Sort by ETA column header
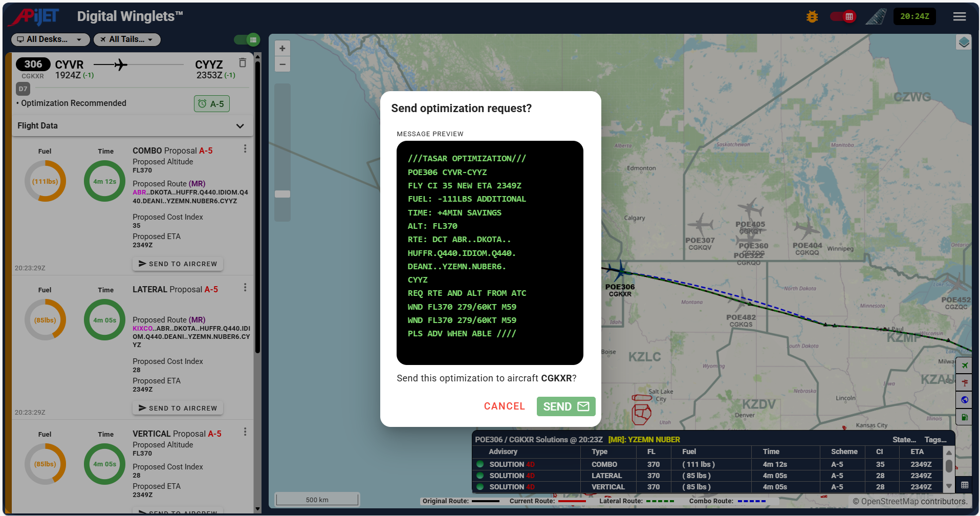The width and height of the screenshot is (980, 516). (x=917, y=451)
